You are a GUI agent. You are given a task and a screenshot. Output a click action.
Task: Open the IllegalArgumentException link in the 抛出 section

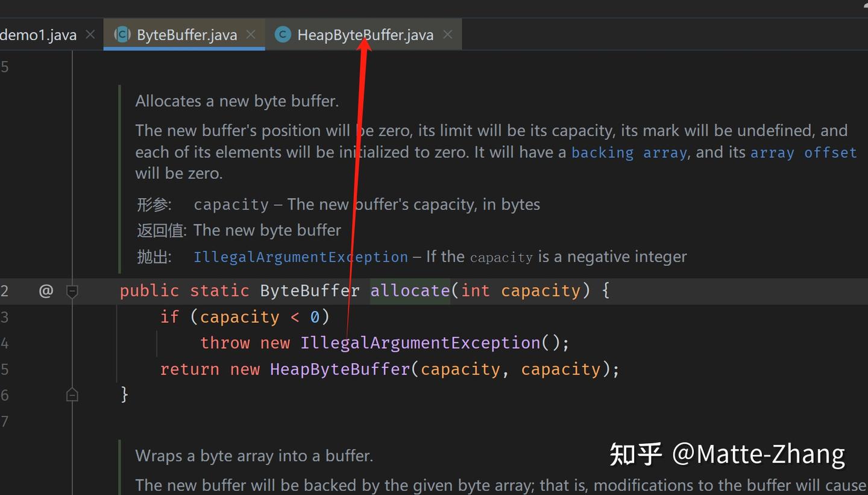[300, 257]
